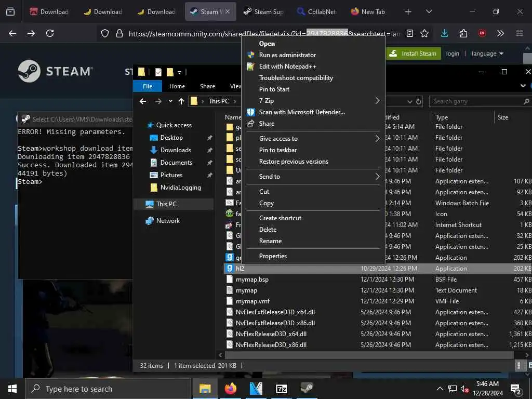Click the Firefox back arrow button

[x=12, y=33]
